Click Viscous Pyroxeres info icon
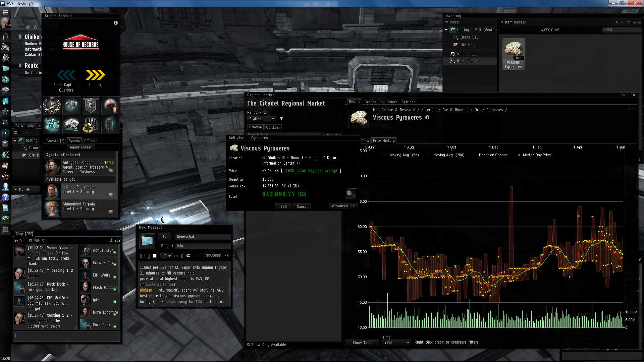This screenshot has height=362, width=644. pos(427,117)
